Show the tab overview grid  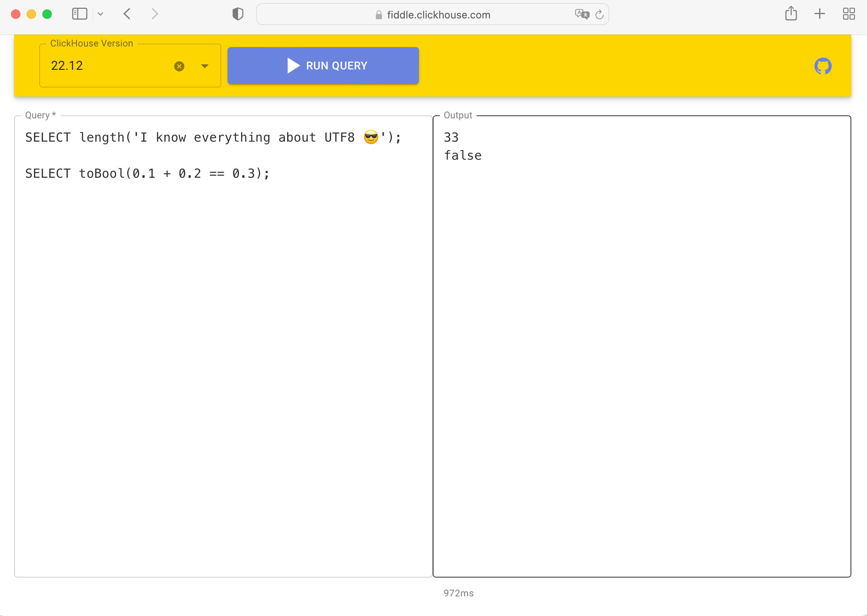pyautogui.click(x=849, y=14)
